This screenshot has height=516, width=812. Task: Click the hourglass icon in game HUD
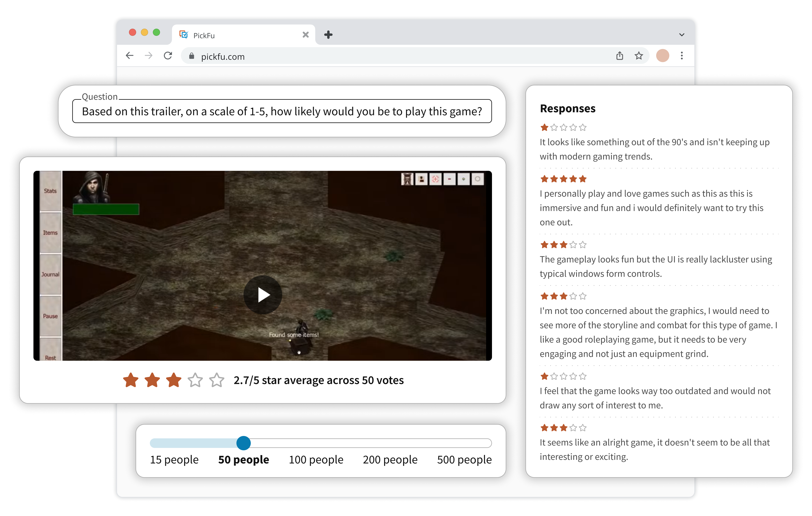[x=407, y=179]
